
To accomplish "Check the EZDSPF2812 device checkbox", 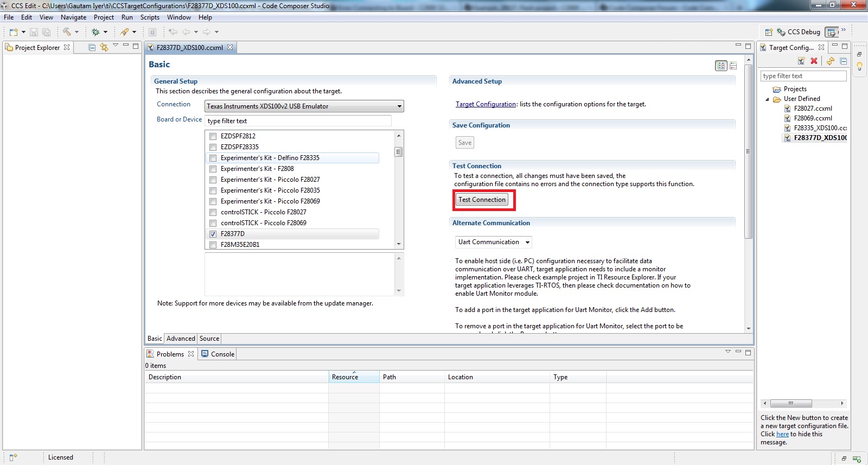I will (x=213, y=136).
